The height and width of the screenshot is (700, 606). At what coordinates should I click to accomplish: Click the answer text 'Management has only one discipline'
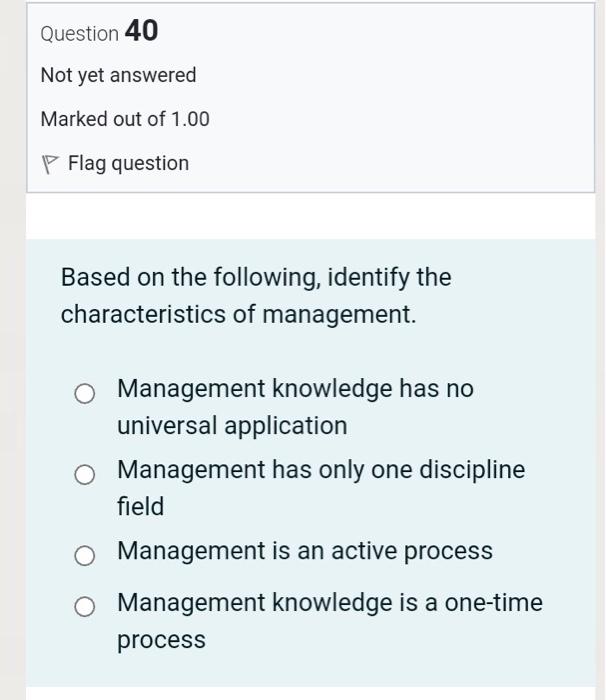(320, 470)
